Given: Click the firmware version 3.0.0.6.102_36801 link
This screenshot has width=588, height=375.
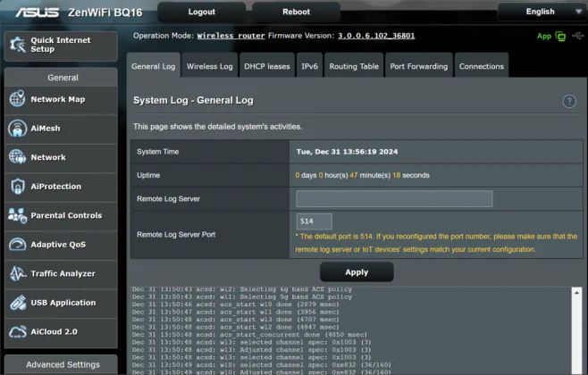Looking at the screenshot, I should point(376,36).
